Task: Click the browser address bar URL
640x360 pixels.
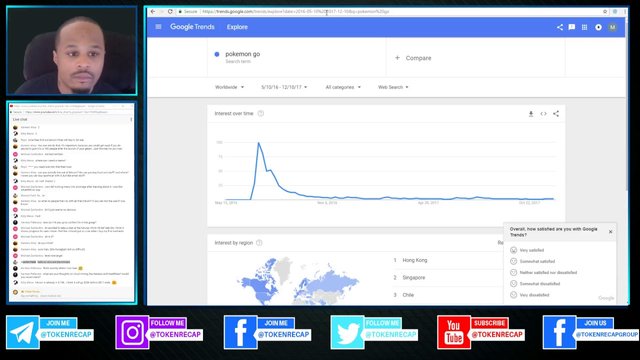Action: (296, 11)
